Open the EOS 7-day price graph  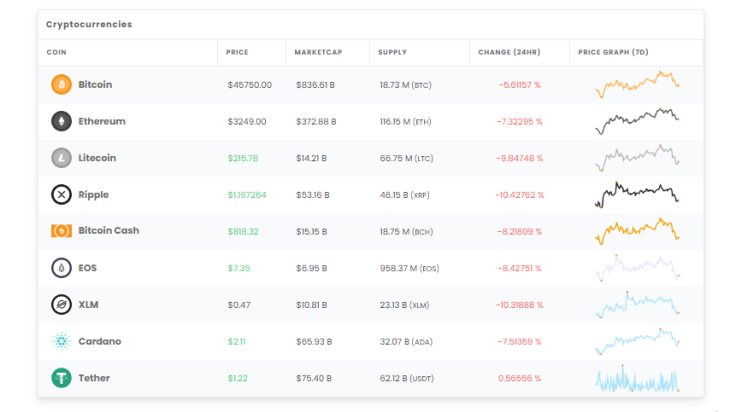[x=637, y=268]
